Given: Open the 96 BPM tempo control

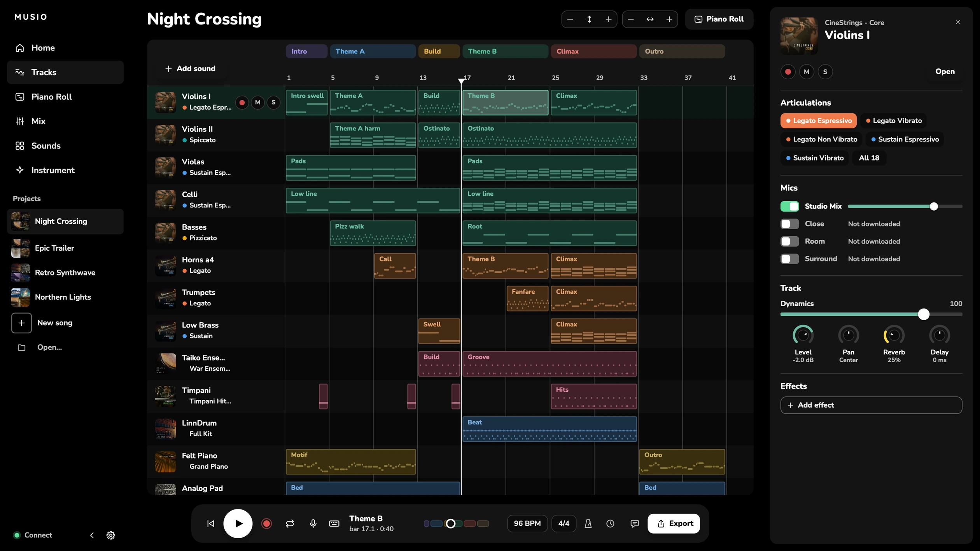Looking at the screenshot, I should 527,523.
